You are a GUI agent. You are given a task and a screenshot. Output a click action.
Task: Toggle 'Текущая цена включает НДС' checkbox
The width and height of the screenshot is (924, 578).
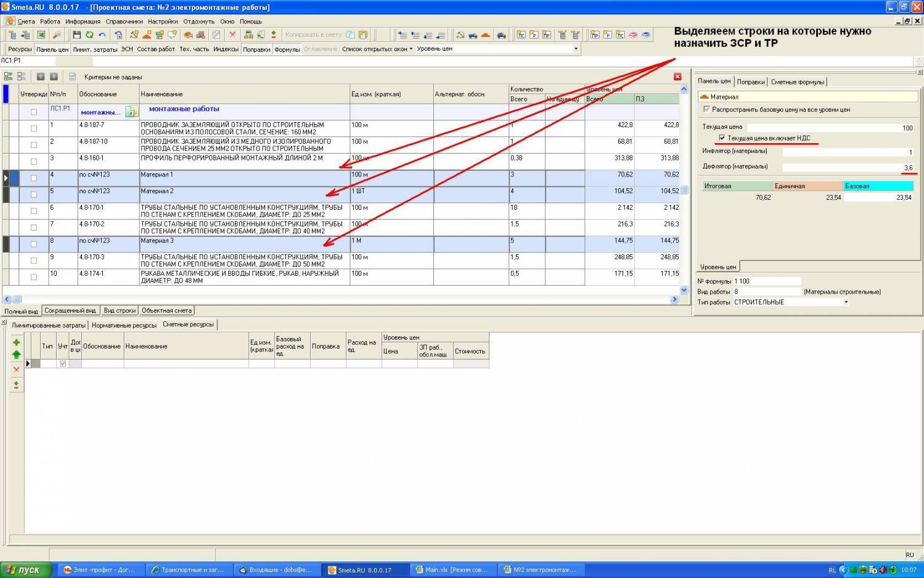722,138
